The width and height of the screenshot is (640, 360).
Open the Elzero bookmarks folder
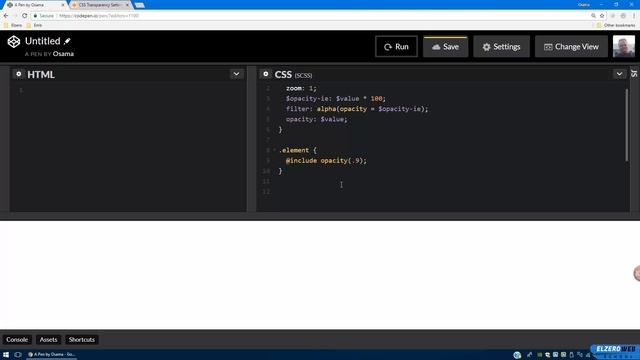13,25
